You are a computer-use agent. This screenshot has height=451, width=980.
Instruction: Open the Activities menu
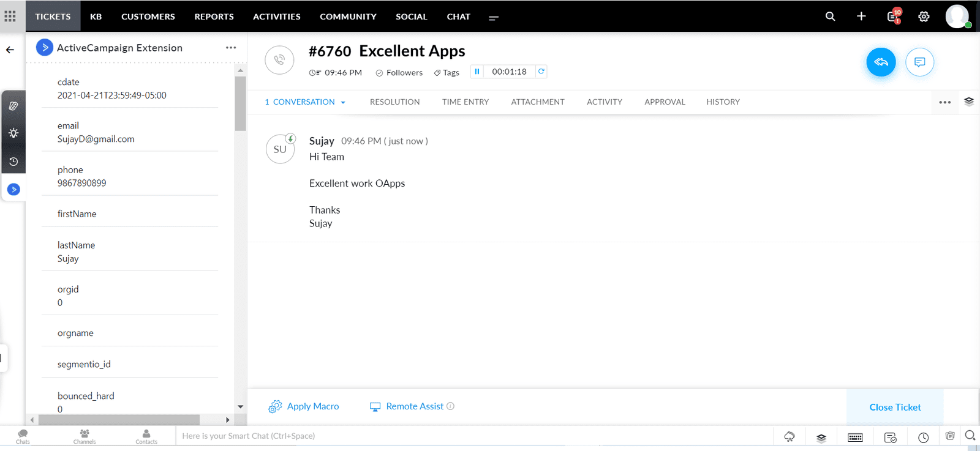point(277,17)
